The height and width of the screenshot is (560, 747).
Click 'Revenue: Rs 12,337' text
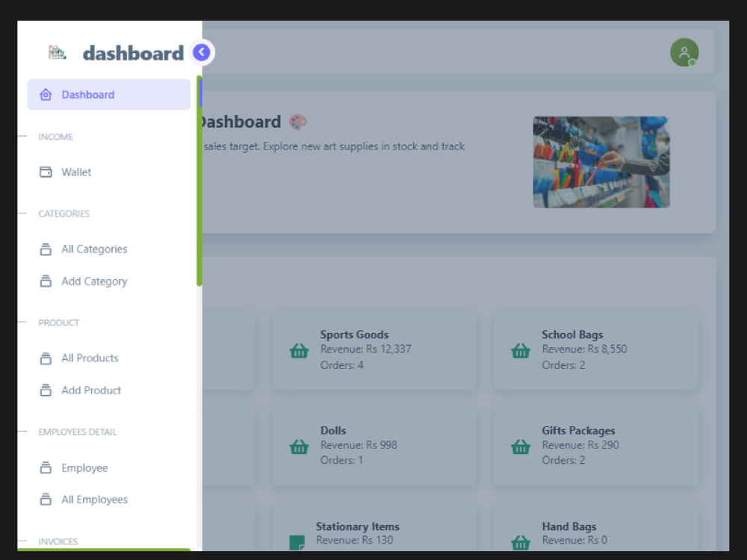tap(366, 349)
